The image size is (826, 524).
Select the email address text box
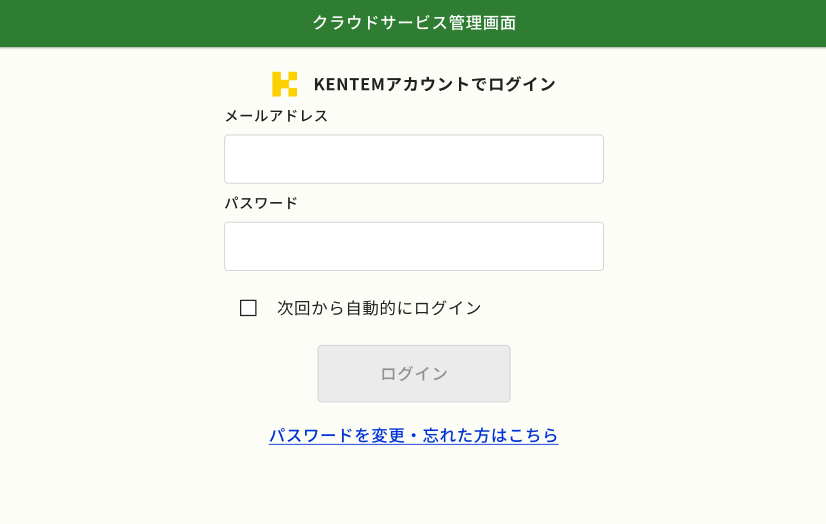(x=413, y=159)
